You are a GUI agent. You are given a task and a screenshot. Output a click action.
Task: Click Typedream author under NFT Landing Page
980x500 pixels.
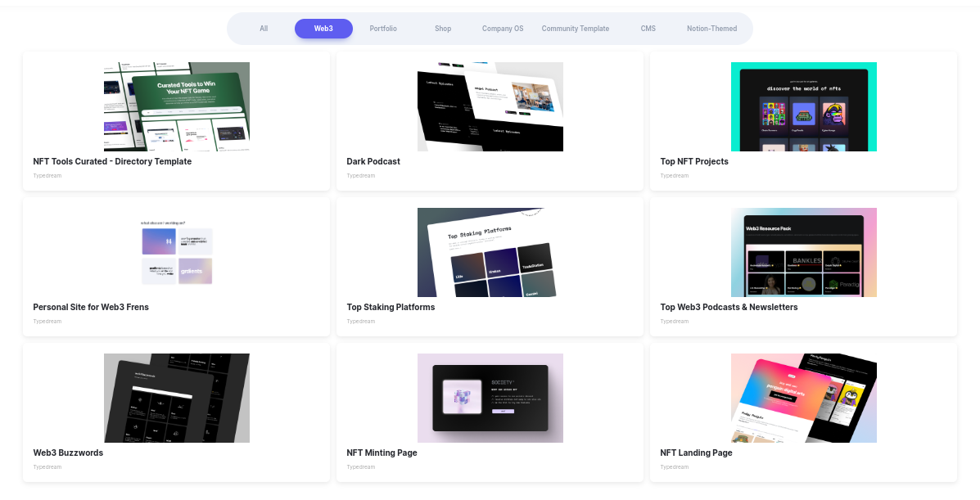675,467
